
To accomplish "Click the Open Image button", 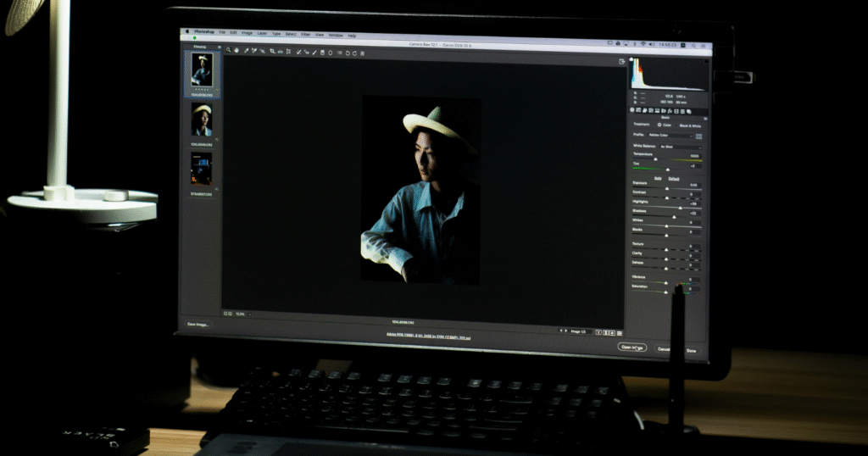I will coord(632,348).
